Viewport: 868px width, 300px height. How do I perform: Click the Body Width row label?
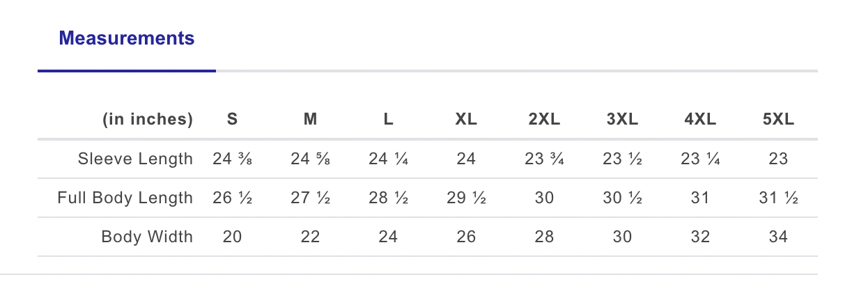tap(147, 237)
